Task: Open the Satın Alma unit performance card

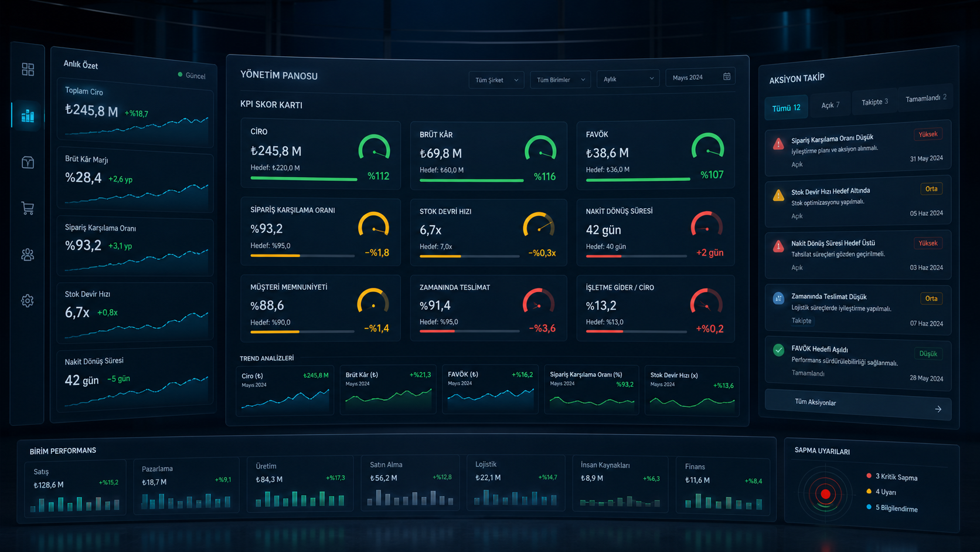Action: [x=411, y=483]
